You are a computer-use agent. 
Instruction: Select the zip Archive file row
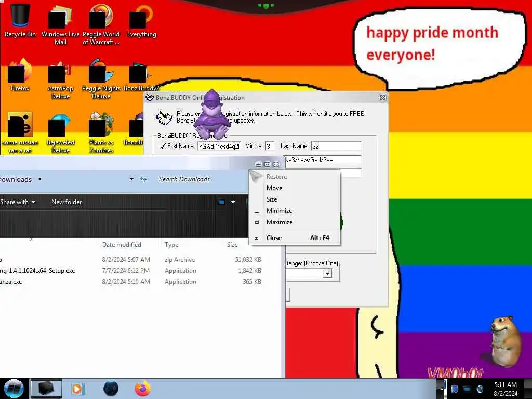130,260
